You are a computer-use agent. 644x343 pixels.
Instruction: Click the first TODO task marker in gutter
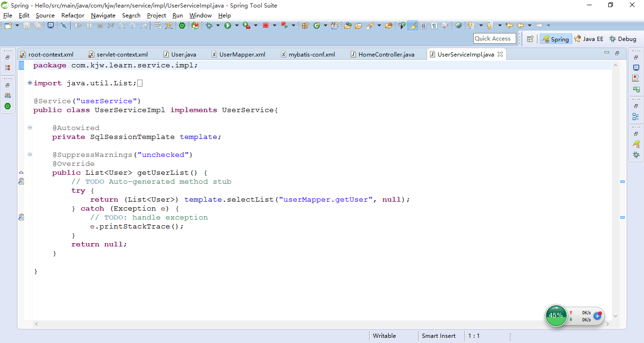[21, 181]
